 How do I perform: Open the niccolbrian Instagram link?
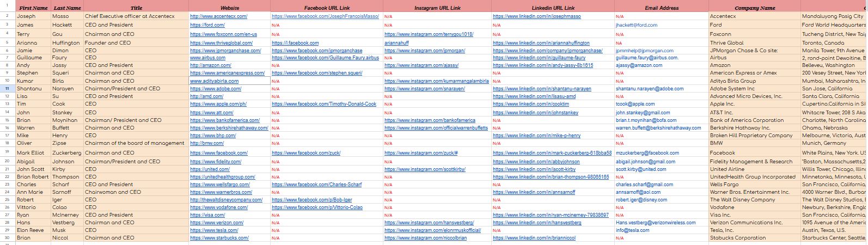(425, 238)
